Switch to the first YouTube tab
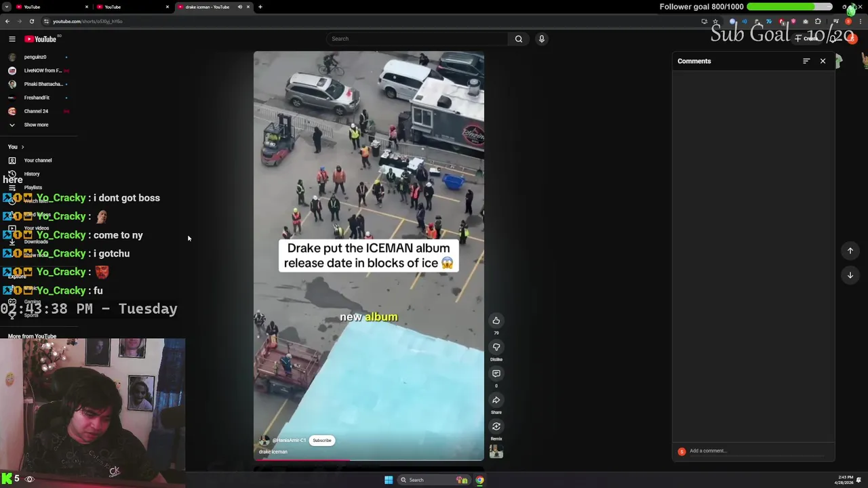 [x=51, y=7]
